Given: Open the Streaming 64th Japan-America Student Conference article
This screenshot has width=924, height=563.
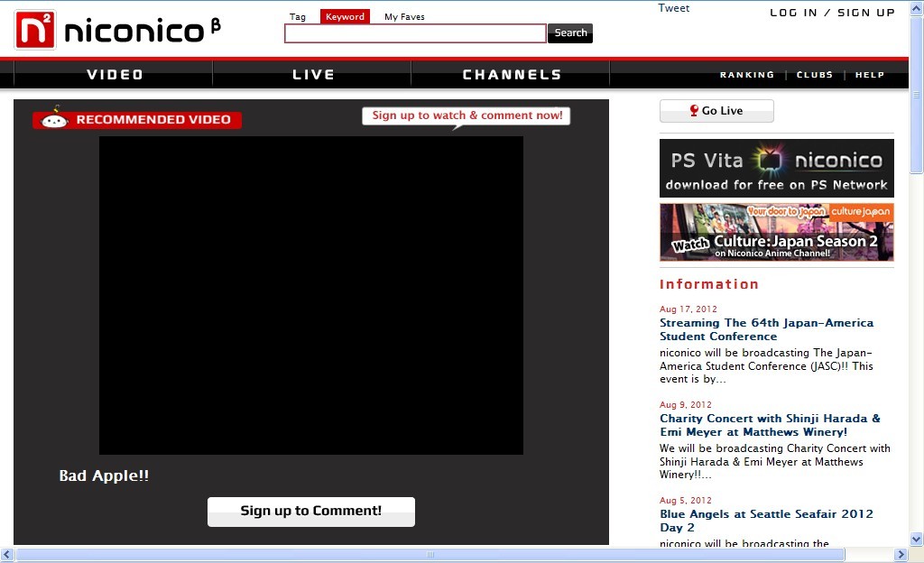Looking at the screenshot, I should point(766,329).
